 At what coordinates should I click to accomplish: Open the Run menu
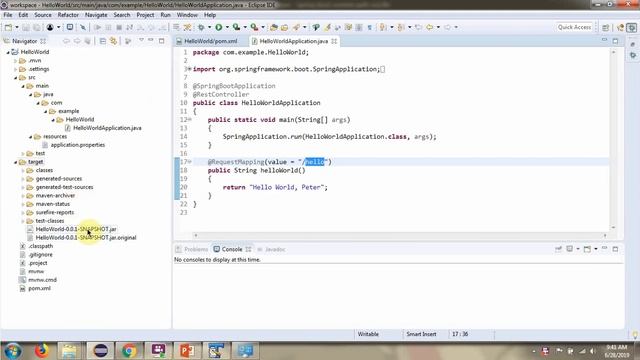165,15
